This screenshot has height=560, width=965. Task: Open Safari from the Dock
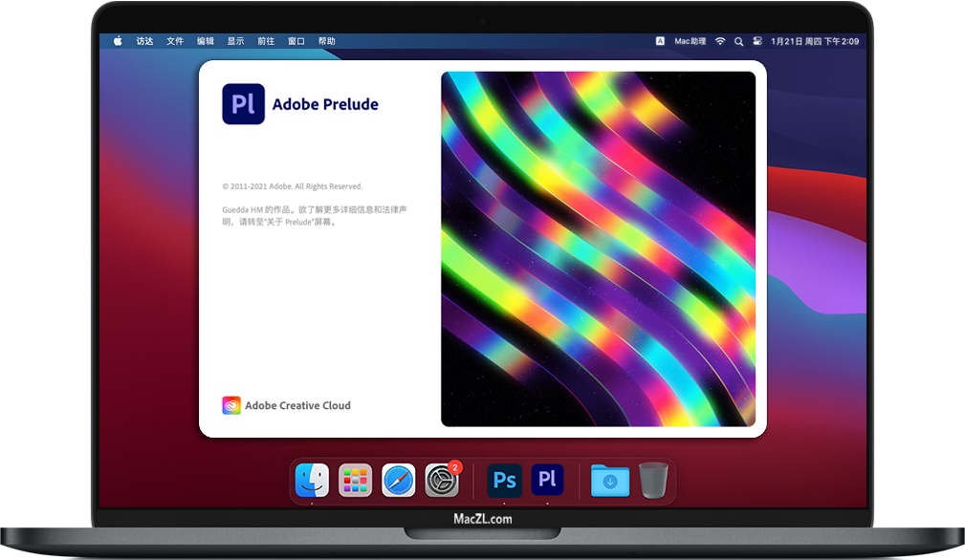pos(399,481)
